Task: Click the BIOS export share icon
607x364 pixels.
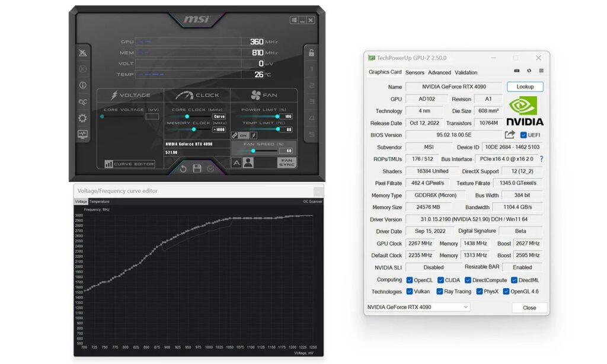Action: 510,135
